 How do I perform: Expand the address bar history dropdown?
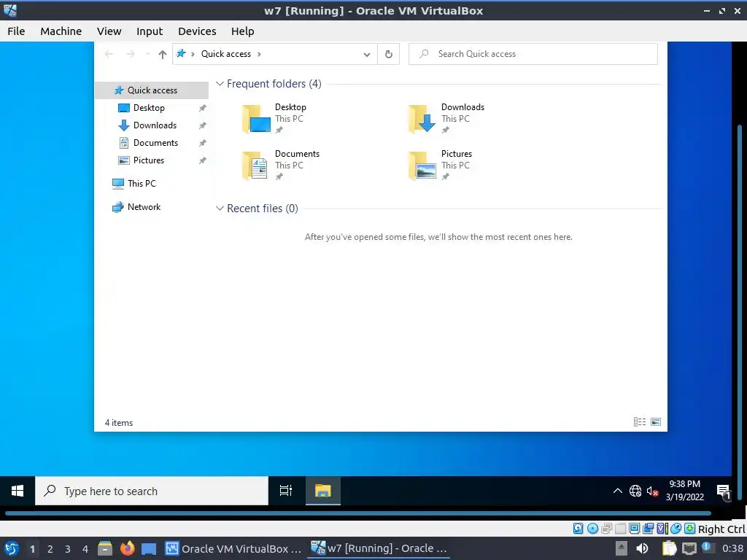click(367, 54)
